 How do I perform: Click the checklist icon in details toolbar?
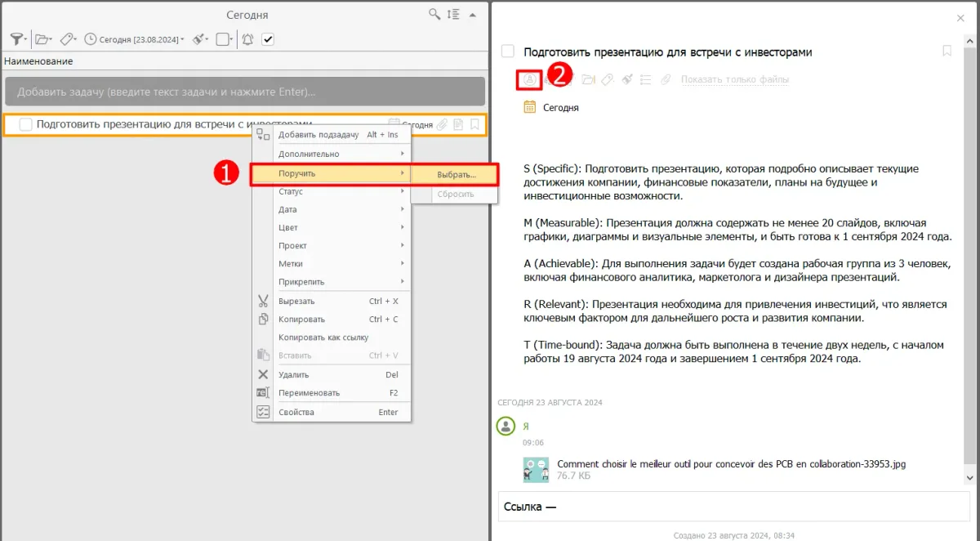click(x=645, y=79)
